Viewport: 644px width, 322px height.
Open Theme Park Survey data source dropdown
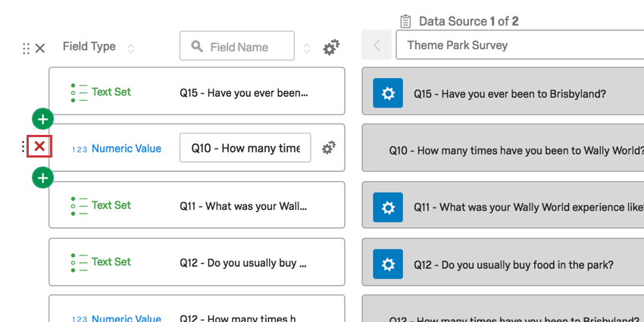tap(520, 45)
